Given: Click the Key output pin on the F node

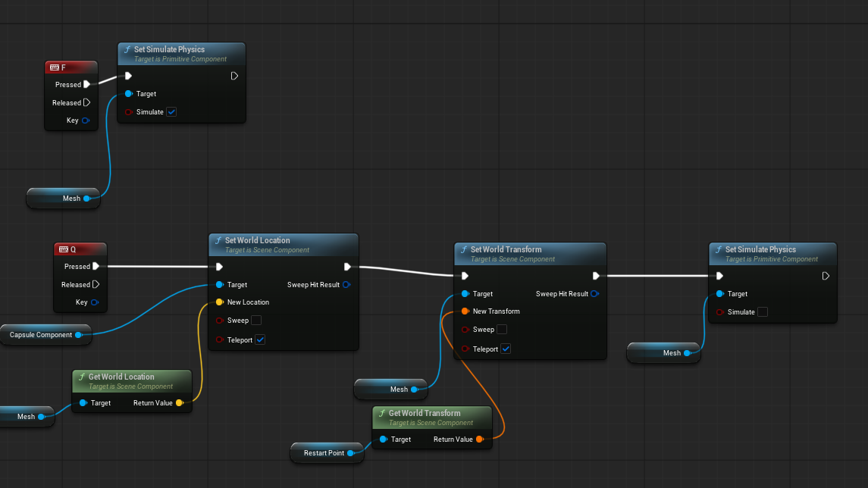Looking at the screenshot, I should [x=85, y=120].
